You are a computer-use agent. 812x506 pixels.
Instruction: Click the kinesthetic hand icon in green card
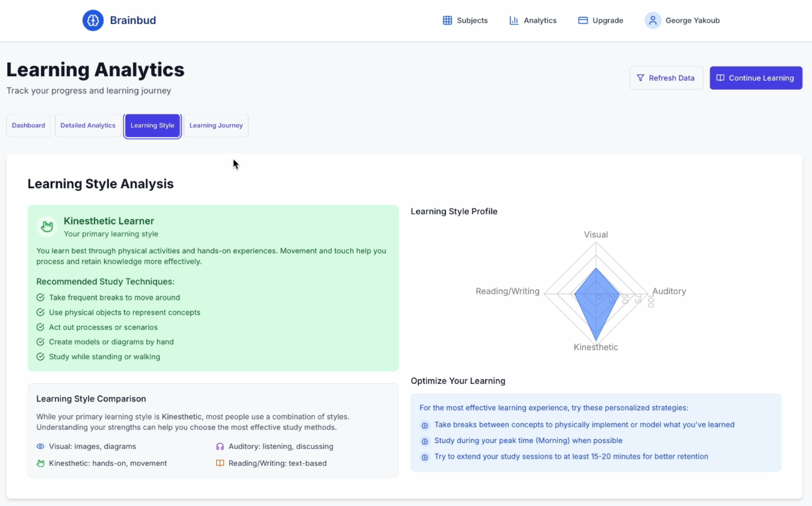pyautogui.click(x=47, y=227)
